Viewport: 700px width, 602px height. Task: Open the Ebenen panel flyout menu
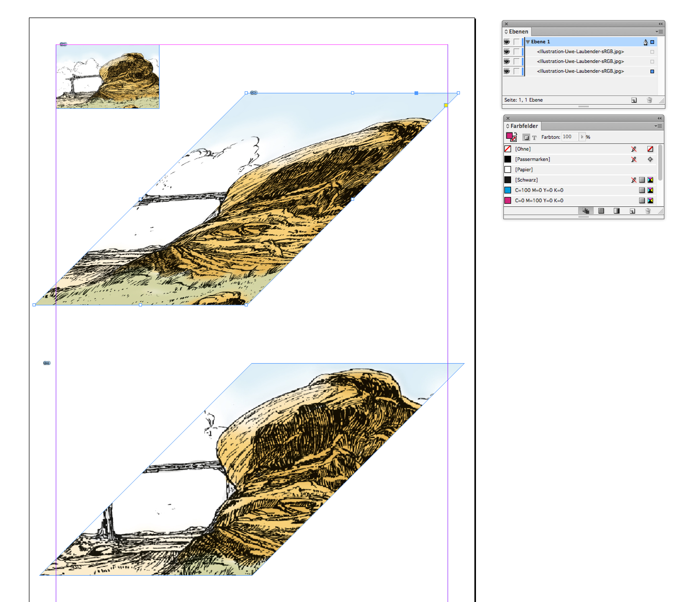click(x=659, y=32)
